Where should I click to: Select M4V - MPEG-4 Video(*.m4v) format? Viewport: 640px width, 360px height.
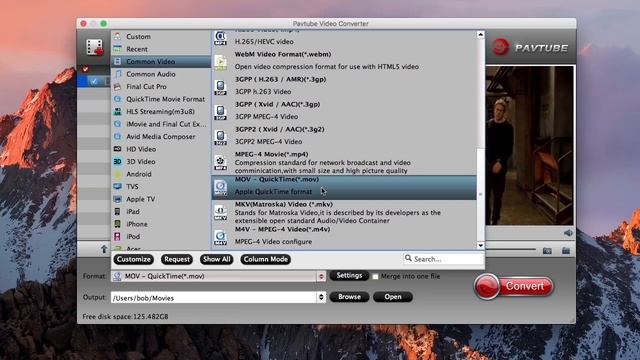[x=344, y=236]
